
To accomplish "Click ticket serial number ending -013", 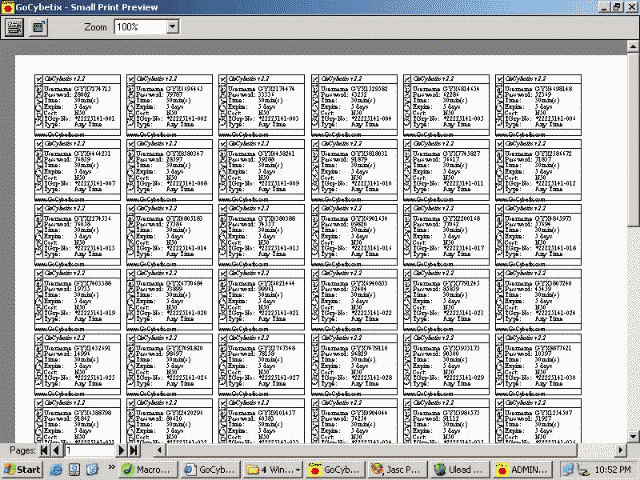I will 95,248.
